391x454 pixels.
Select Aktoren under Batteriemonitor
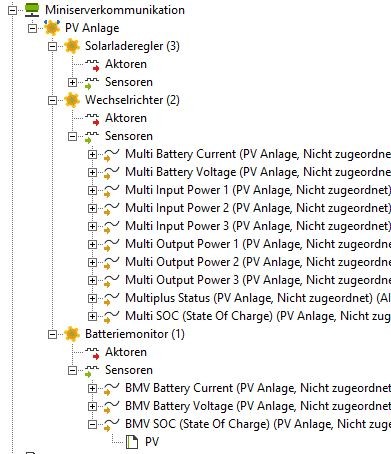(x=126, y=352)
